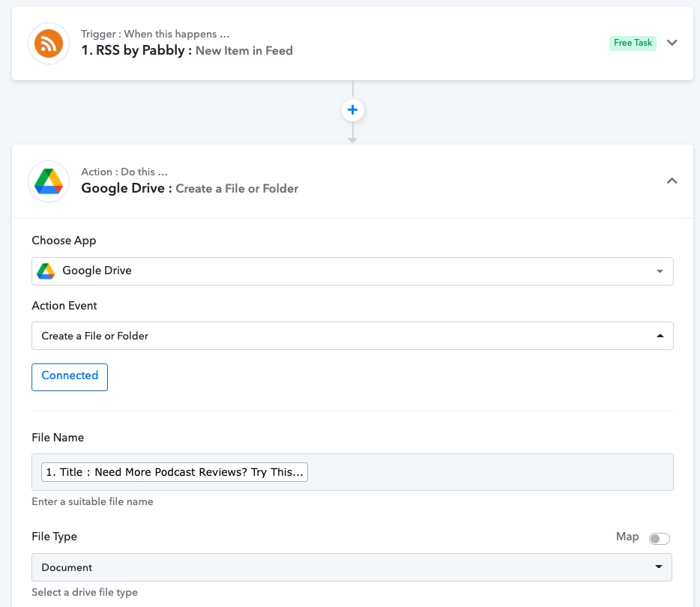The image size is (700, 607).
Task: Click the Google Drive action step icon
Action: tap(49, 181)
